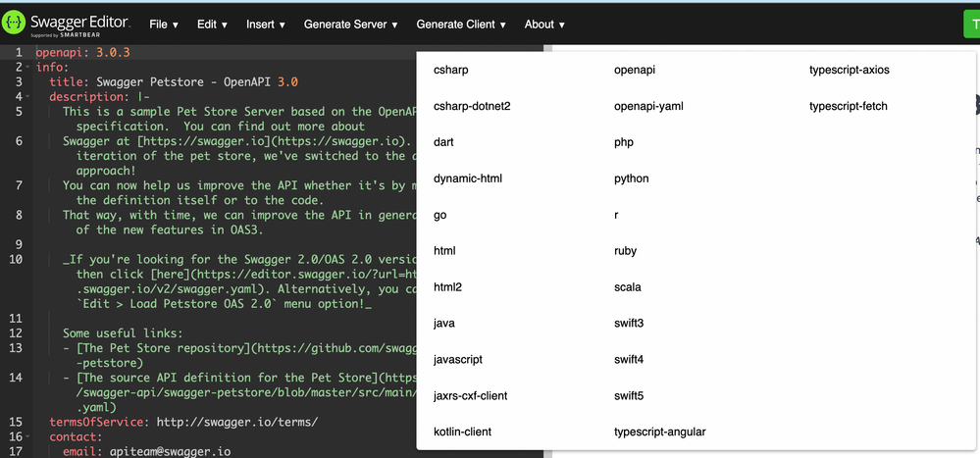The height and width of the screenshot is (458, 980).
Task: Expand the Insert dropdown menu
Action: point(265,25)
